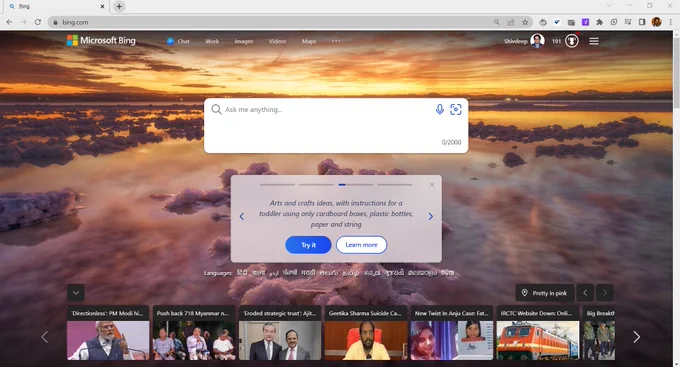Open the Work tab

[212, 41]
